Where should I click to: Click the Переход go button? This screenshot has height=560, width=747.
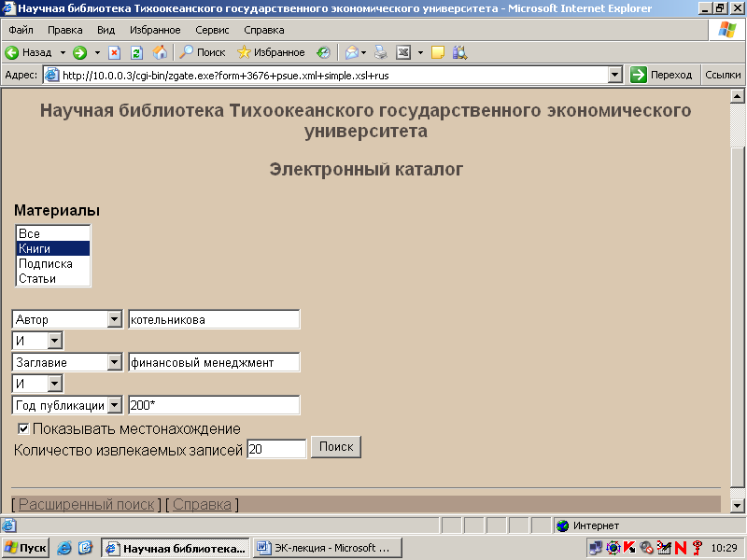661,75
